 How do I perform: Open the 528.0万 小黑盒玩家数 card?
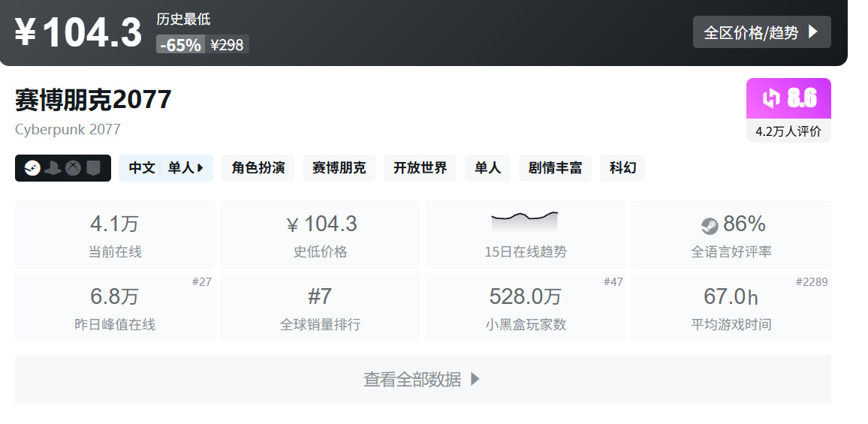526,307
